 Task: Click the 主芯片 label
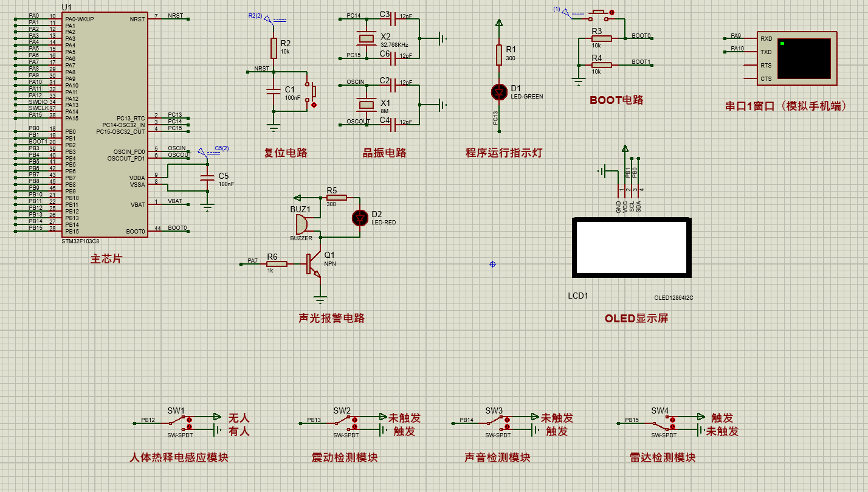point(106,259)
